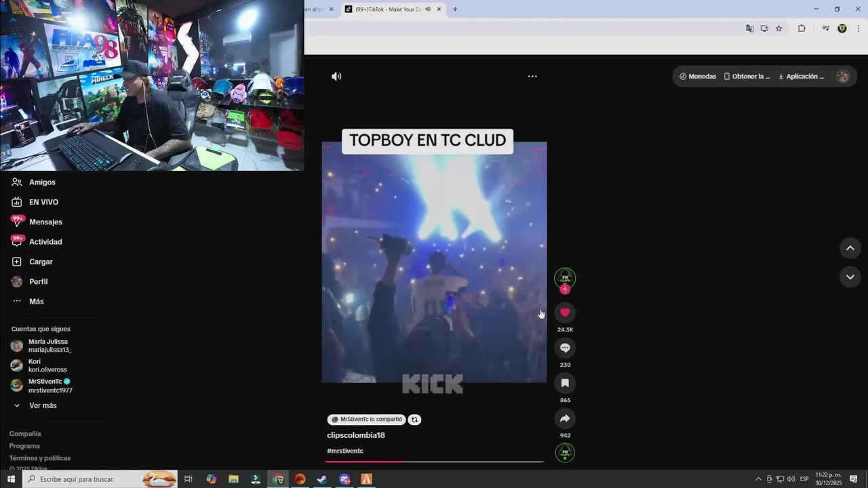The image size is (868, 488).
Task: Share the video using the arrow icon
Action: click(x=565, y=418)
